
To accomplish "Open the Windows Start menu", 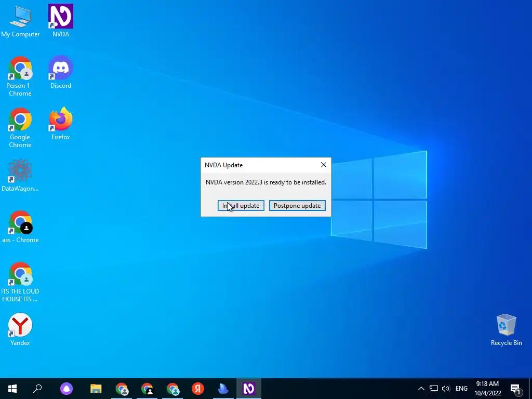I will 12,389.
